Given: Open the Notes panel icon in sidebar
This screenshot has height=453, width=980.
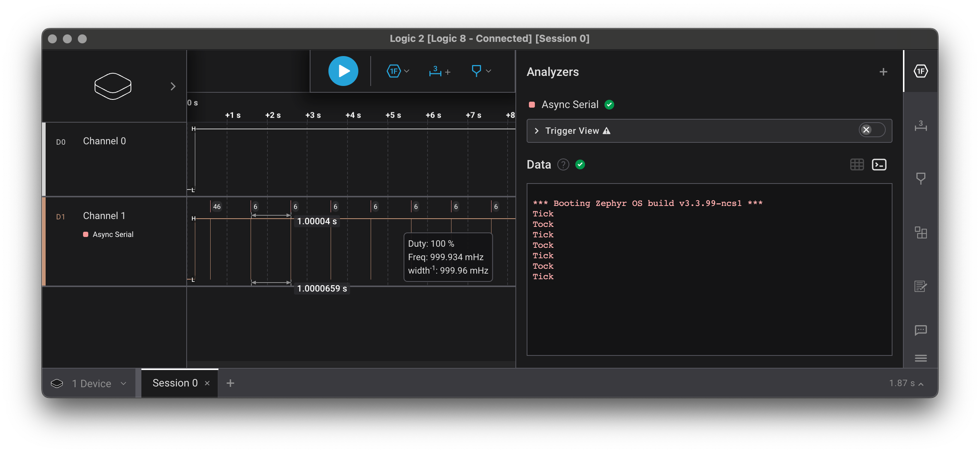Looking at the screenshot, I should pyautogui.click(x=920, y=286).
